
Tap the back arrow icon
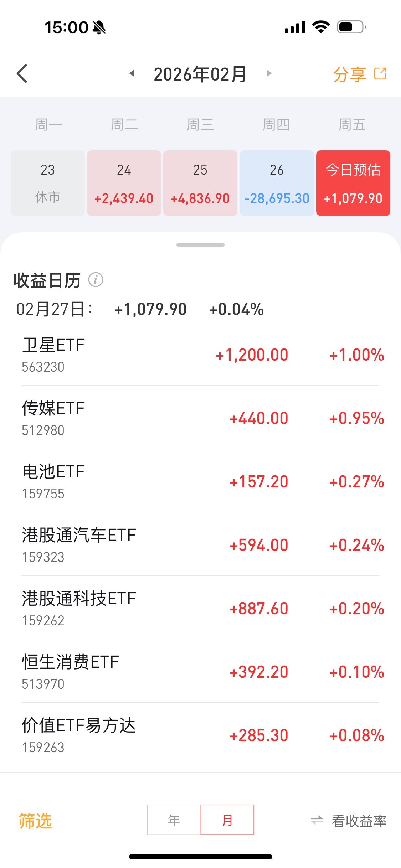tap(22, 74)
